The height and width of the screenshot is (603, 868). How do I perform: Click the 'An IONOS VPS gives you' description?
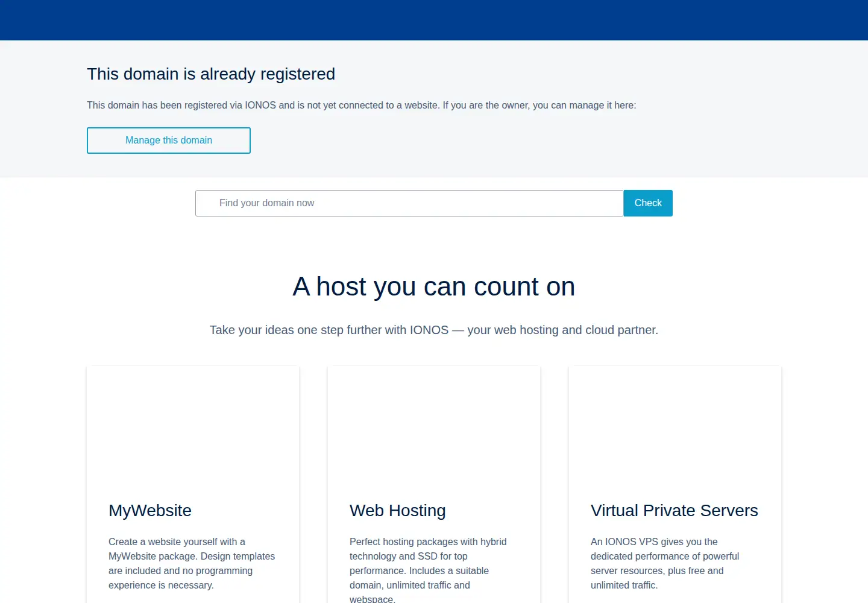[665, 564]
